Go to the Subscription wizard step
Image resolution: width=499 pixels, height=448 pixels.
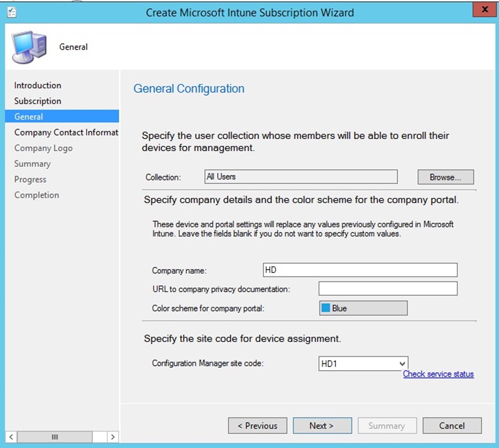[x=38, y=101]
